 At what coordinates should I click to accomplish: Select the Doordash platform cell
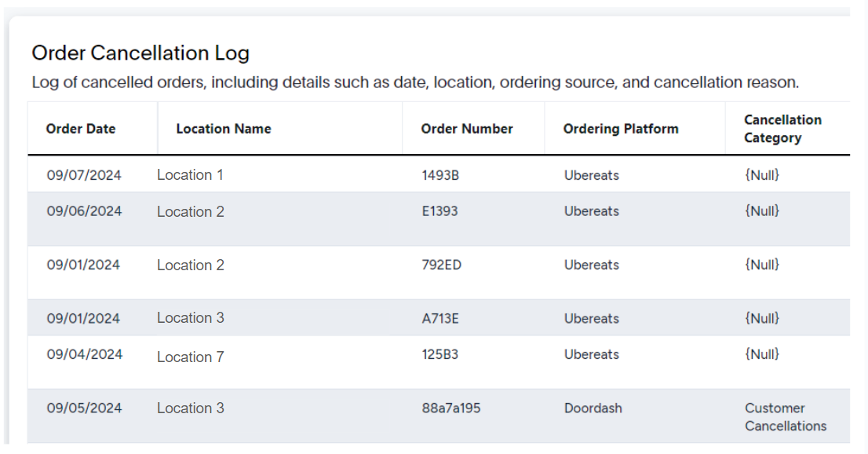click(x=593, y=408)
